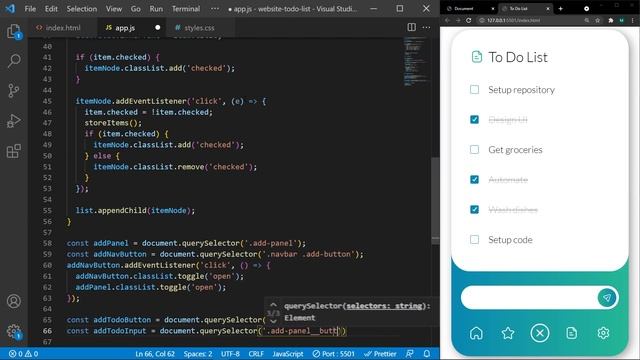Check the Setup repository checkbox
Image resolution: width=640 pixels, height=360 pixels.
pyautogui.click(x=474, y=89)
